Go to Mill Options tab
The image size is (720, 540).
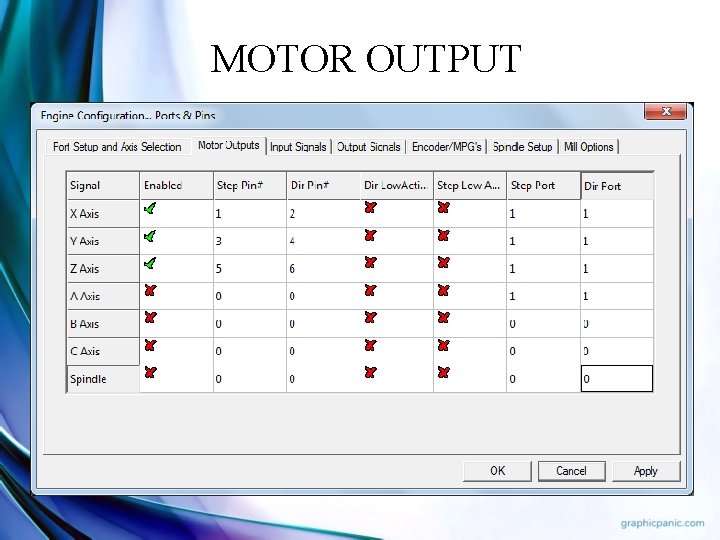click(589, 147)
